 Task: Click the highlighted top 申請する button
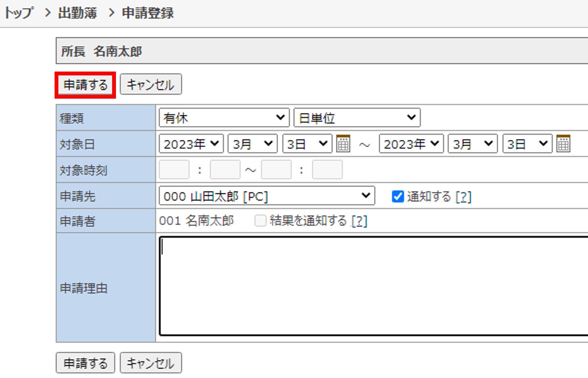tap(85, 85)
